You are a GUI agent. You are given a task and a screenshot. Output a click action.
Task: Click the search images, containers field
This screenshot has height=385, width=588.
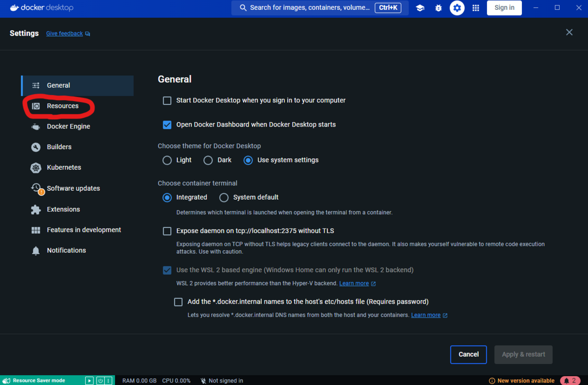click(x=320, y=8)
